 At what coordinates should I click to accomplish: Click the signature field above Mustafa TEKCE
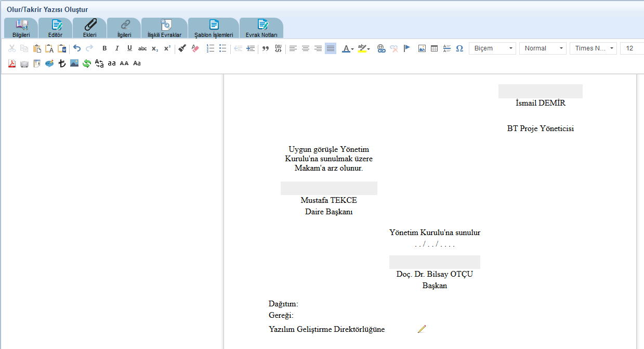click(x=328, y=188)
